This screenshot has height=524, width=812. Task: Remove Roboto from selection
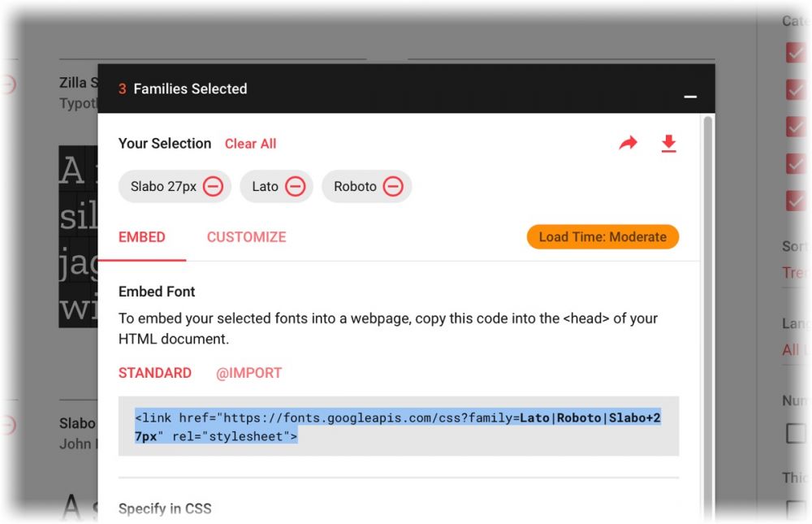393,186
